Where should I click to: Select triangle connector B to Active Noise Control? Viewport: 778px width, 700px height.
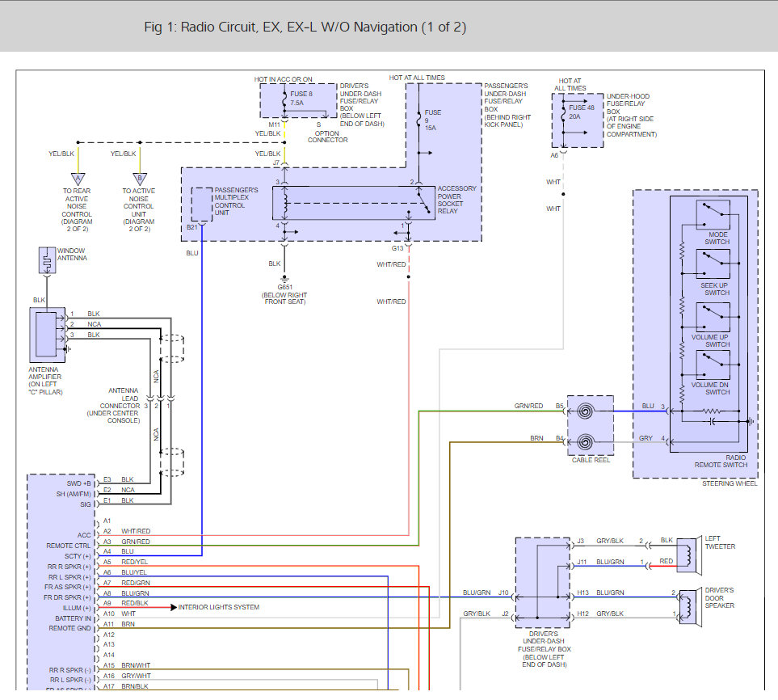click(140, 179)
